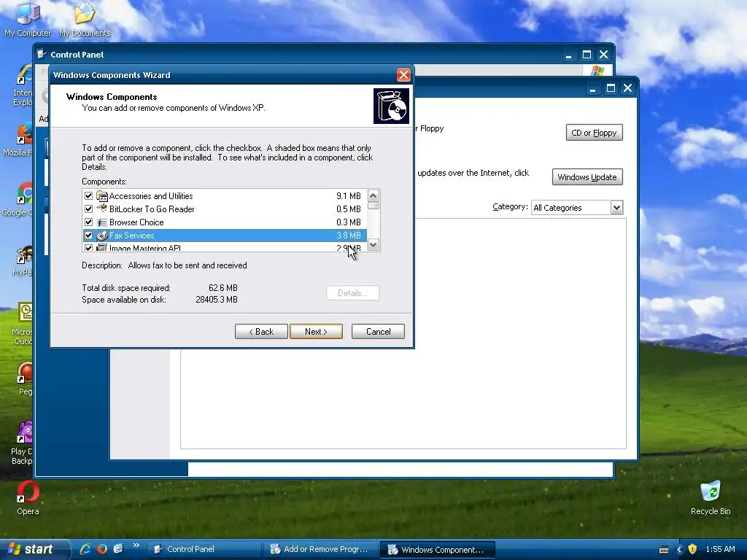
Task: Switch to Control Panel taskbar item
Action: (x=204, y=550)
